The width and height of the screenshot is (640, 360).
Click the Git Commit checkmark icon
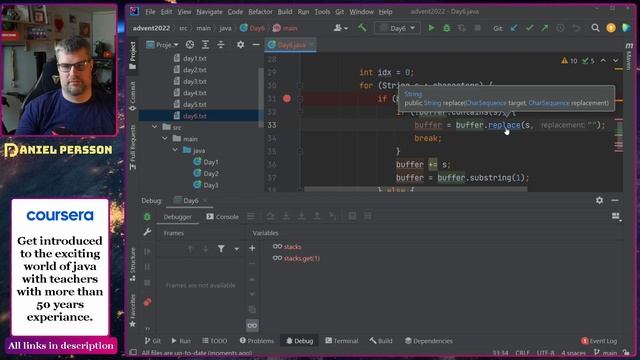(529, 28)
